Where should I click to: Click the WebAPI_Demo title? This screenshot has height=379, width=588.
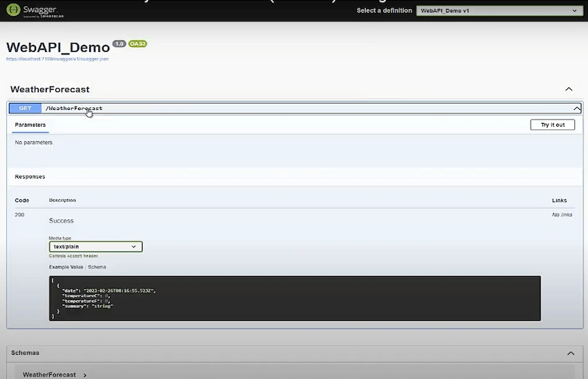tap(58, 48)
